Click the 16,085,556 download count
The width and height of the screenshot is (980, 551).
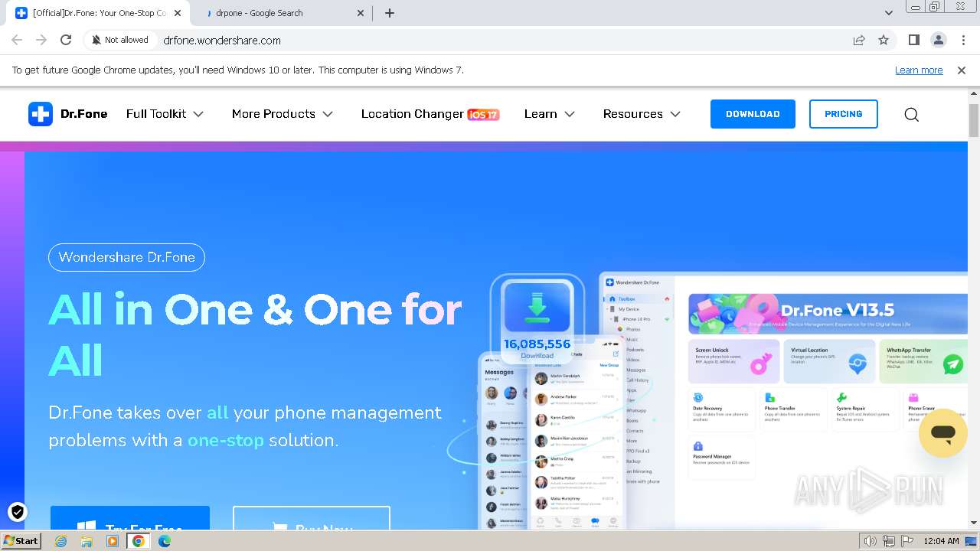point(537,344)
